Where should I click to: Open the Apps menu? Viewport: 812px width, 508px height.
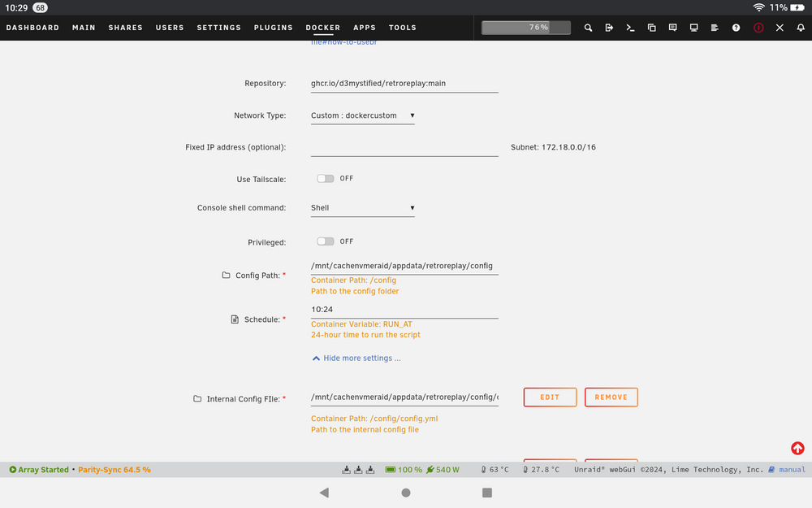click(x=365, y=28)
